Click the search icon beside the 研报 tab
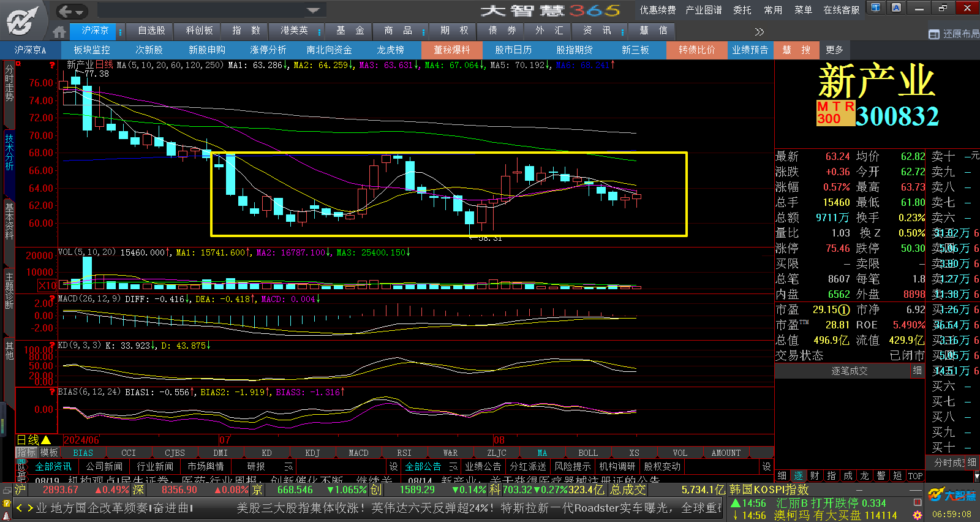Screen dimensions: 980x522 288,467
